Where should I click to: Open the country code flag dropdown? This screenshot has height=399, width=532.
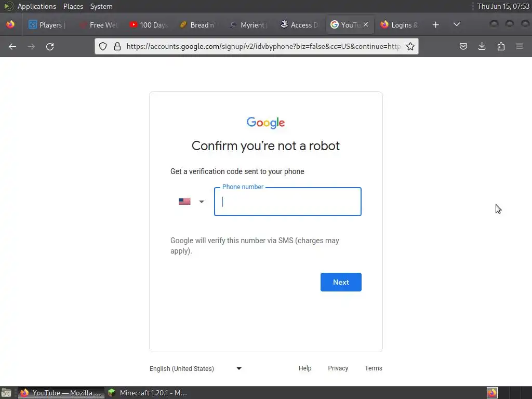(191, 202)
